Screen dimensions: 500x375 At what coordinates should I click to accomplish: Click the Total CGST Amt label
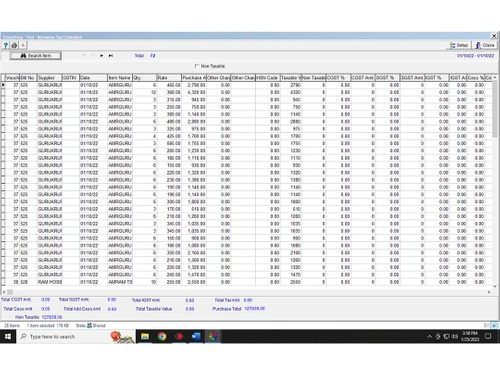[x=16, y=300]
